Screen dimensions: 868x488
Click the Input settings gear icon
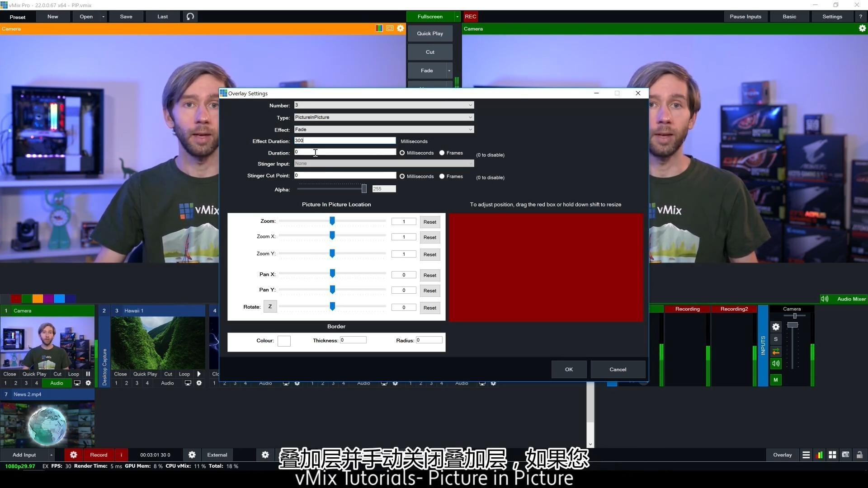tap(88, 383)
